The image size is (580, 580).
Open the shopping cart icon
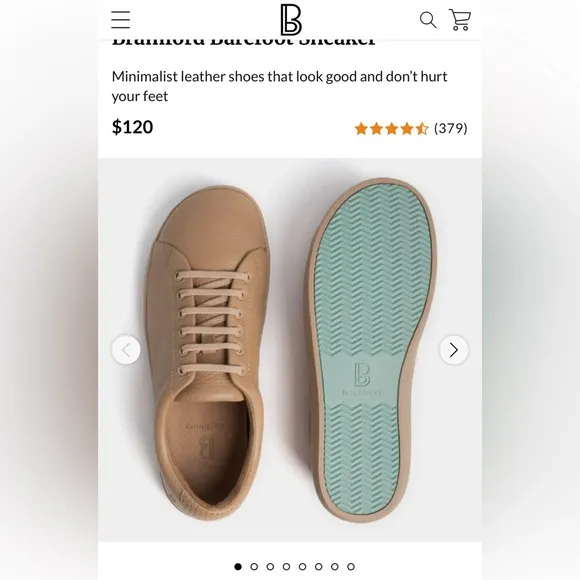(x=460, y=20)
